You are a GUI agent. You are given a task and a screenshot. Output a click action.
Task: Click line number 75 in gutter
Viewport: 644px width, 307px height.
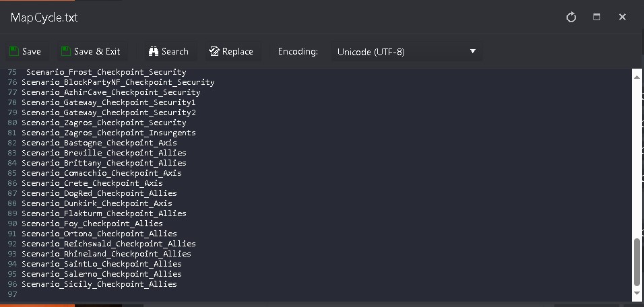tap(12, 72)
